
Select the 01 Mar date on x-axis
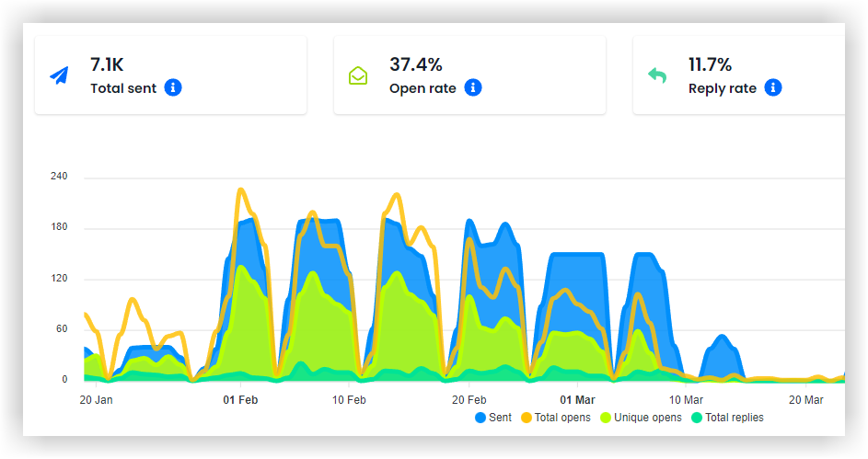click(x=577, y=400)
